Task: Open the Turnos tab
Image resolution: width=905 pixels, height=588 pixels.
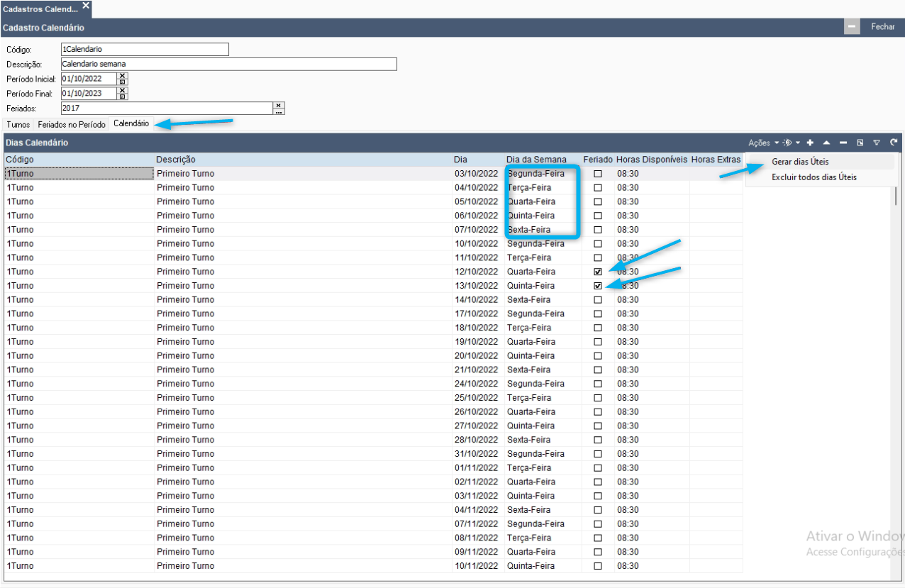Action: coord(18,124)
